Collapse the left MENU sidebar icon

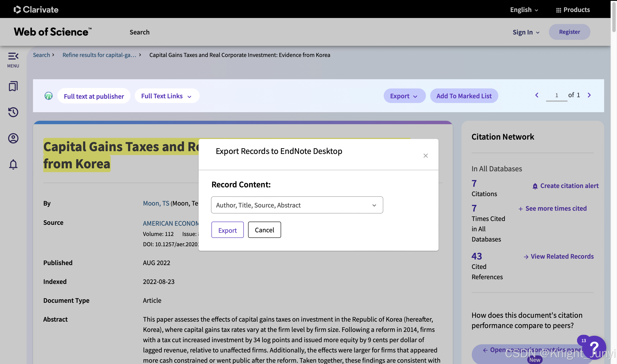pos(13,60)
